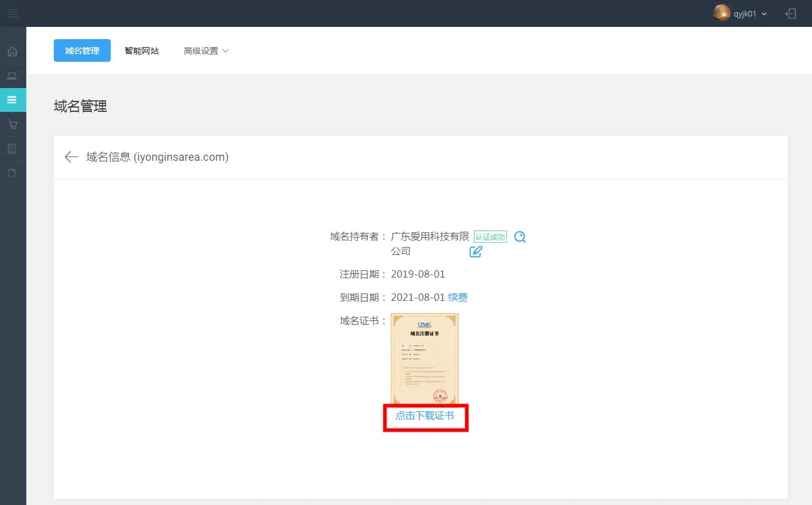Screen dimensions: 812x505
Task: Edit the domain holder with the pencil icon
Action: point(476,251)
